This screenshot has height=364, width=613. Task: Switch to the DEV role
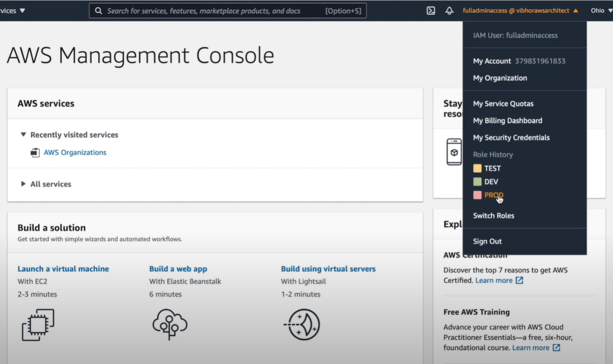click(491, 181)
